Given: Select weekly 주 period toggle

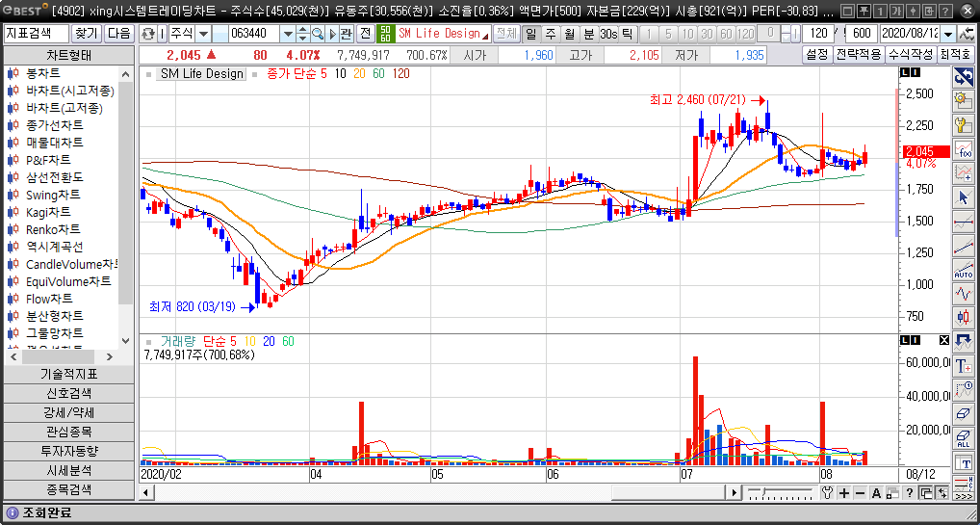Looking at the screenshot, I should pos(551,34).
